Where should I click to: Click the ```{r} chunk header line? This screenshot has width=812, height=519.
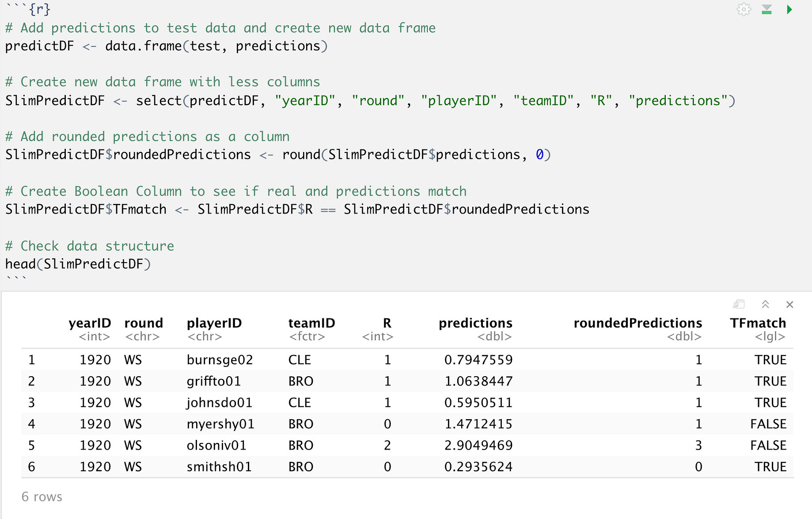tap(27, 8)
